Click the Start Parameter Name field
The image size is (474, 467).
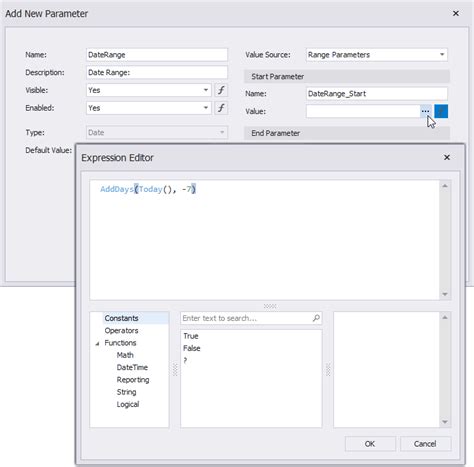pyautogui.click(x=377, y=94)
